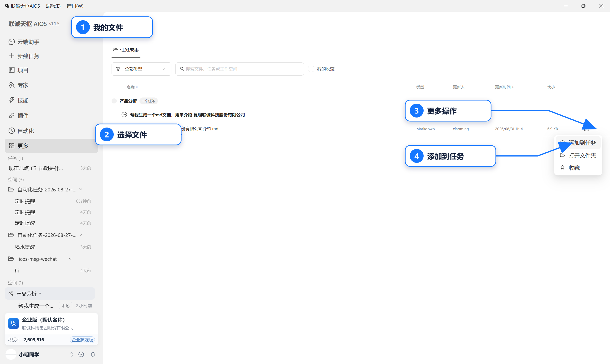Click the chat bubble icon beside 帮我生成一个md文档
The width and height of the screenshot is (610, 364).
coord(124,115)
